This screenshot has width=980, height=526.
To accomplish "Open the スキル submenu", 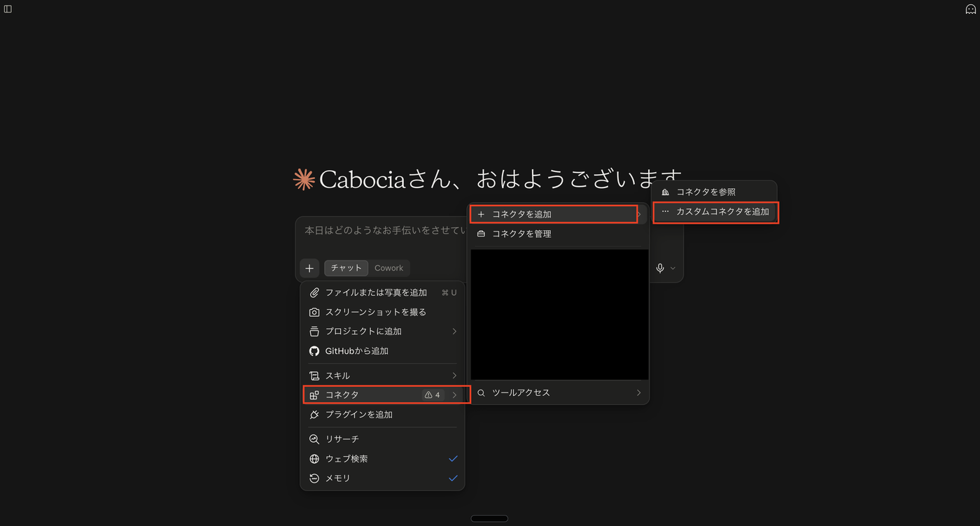I will click(382, 376).
